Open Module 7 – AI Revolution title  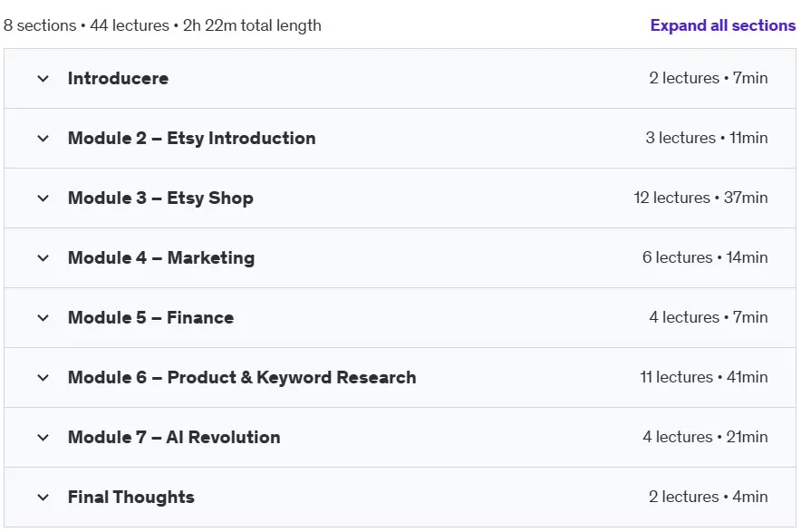[x=174, y=437]
